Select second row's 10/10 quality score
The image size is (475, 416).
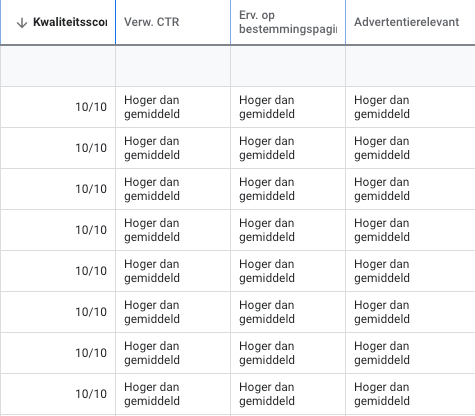coord(91,148)
